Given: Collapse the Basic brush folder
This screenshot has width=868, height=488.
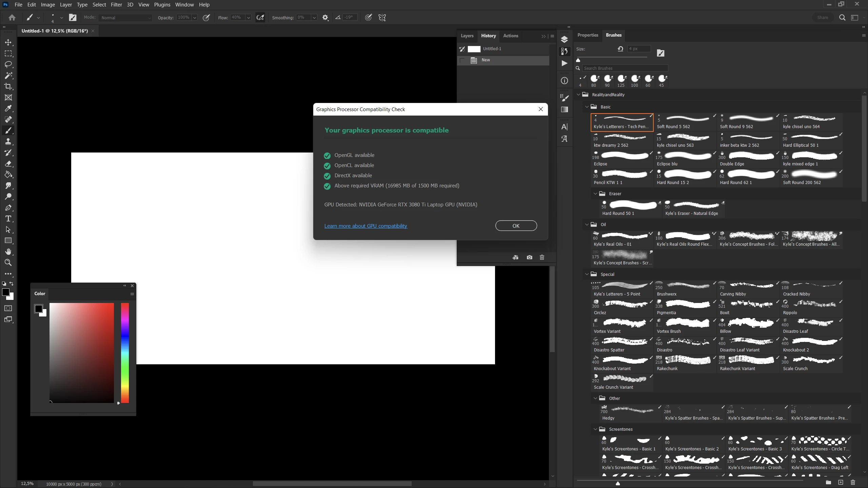Looking at the screenshot, I should coord(587,107).
